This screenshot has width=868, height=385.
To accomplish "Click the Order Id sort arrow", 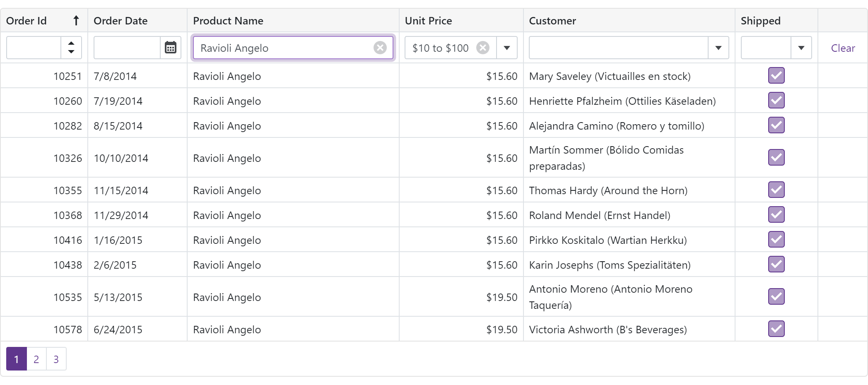I will point(76,21).
